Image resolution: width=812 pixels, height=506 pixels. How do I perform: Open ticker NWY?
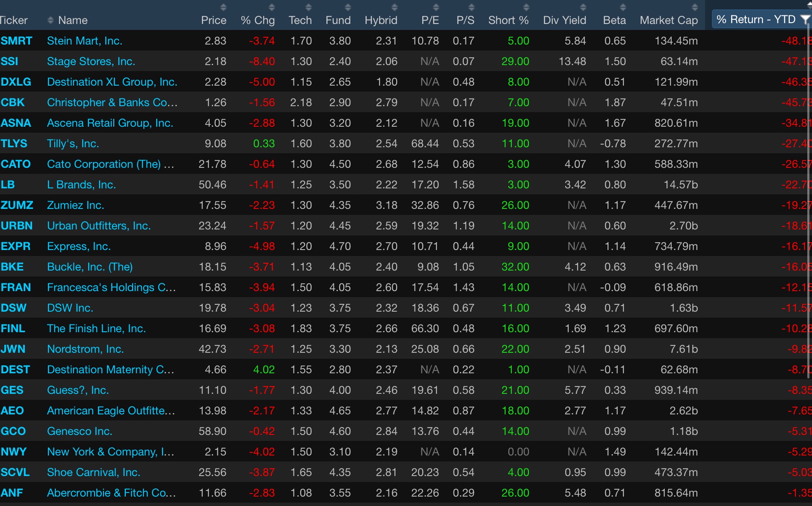tap(14, 452)
